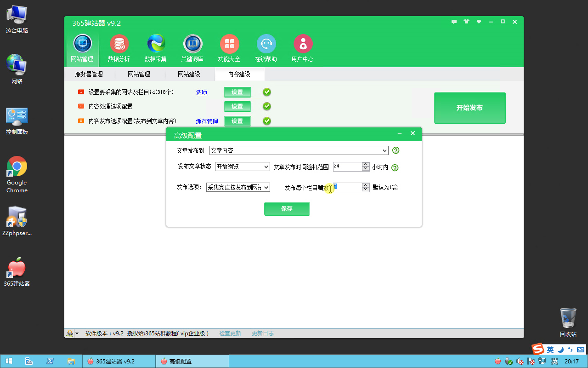This screenshot has width=588, height=368.
Task: Open the 功能大全 tool
Action: [229, 48]
